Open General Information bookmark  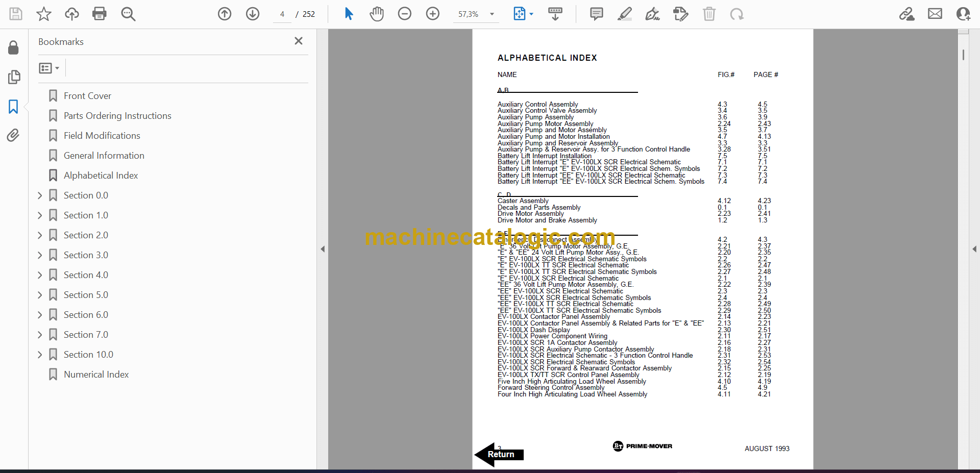[x=104, y=156]
